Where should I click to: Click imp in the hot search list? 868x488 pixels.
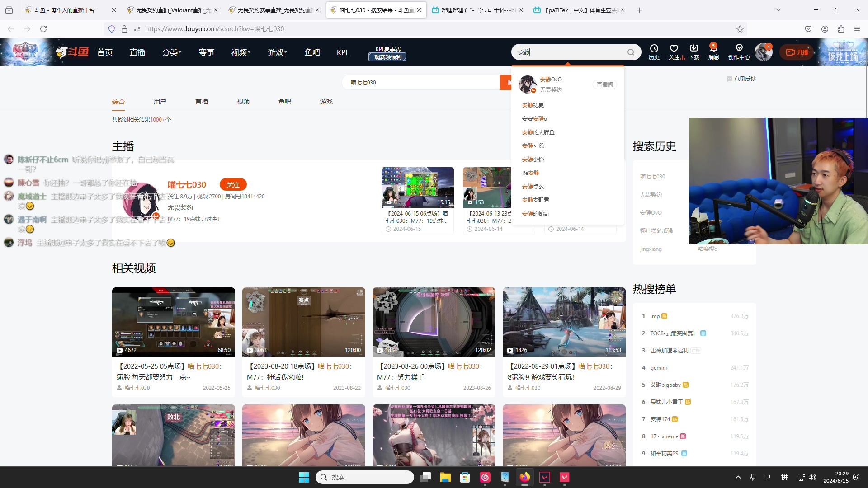(x=655, y=316)
